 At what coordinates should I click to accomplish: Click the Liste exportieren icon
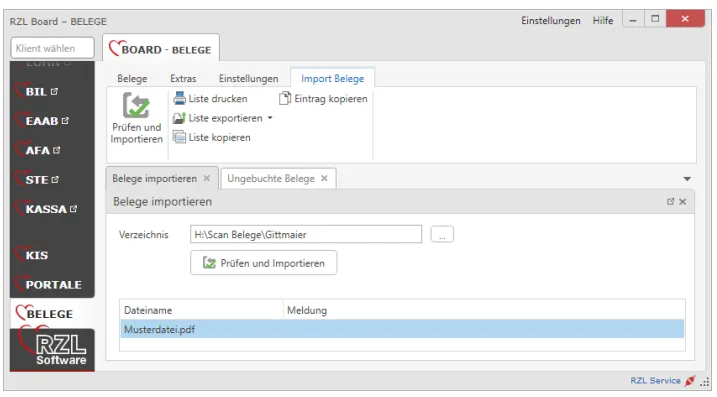click(x=179, y=118)
